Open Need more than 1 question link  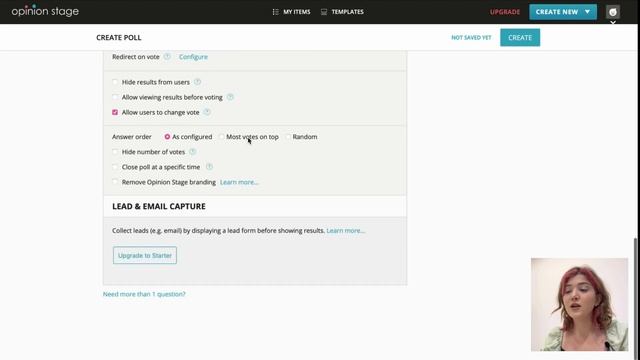click(144, 294)
